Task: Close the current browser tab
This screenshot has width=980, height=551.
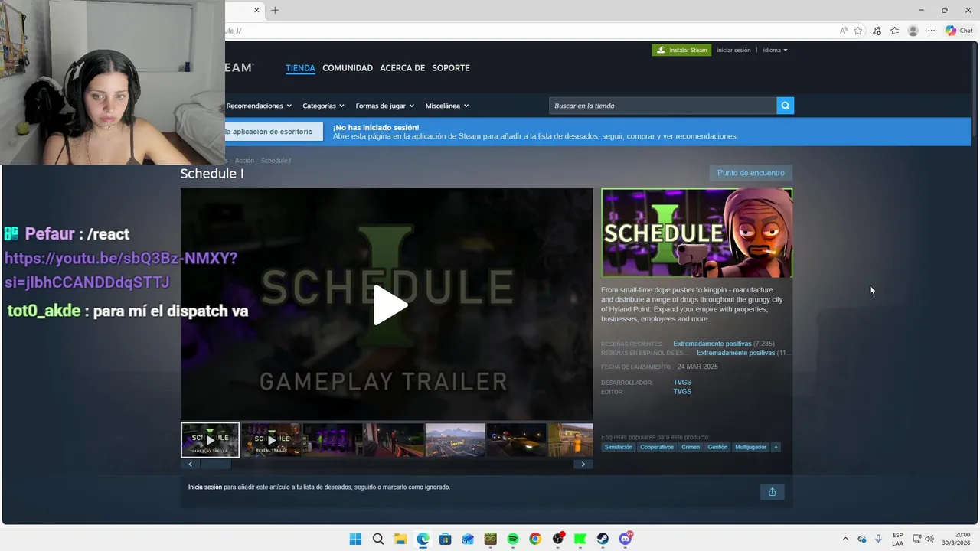Action: point(256,10)
